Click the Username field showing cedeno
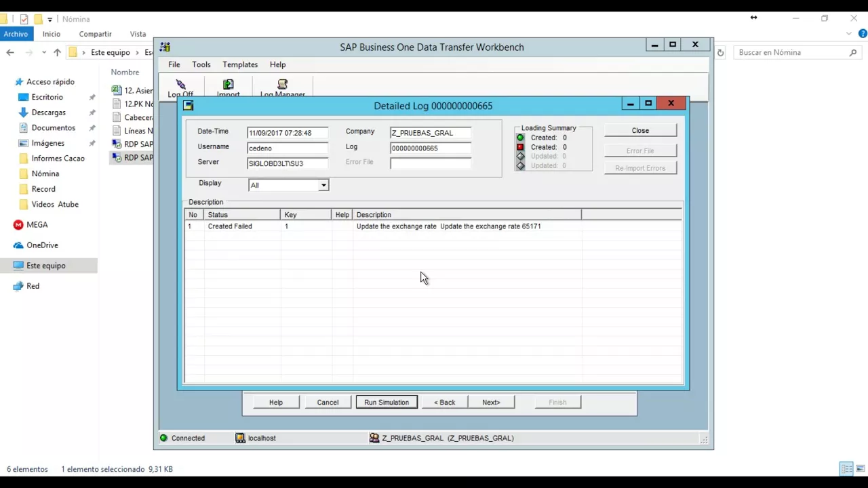This screenshot has height=488, width=868. 288,148
